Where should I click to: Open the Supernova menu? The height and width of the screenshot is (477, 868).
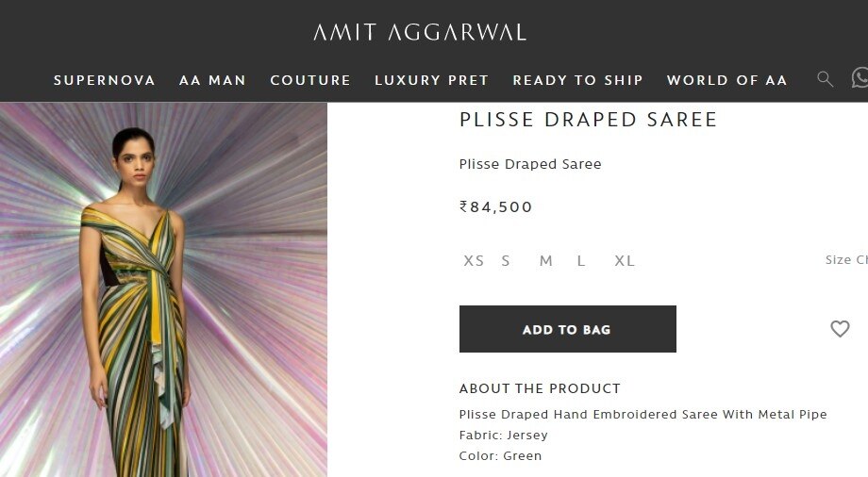coord(105,80)
